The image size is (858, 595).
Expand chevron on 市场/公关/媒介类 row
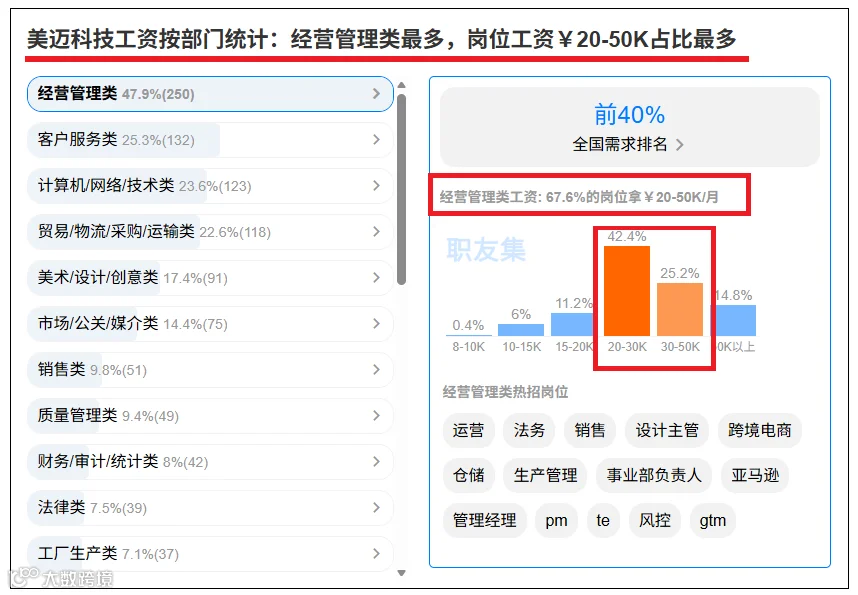click(x=376, y=324)
